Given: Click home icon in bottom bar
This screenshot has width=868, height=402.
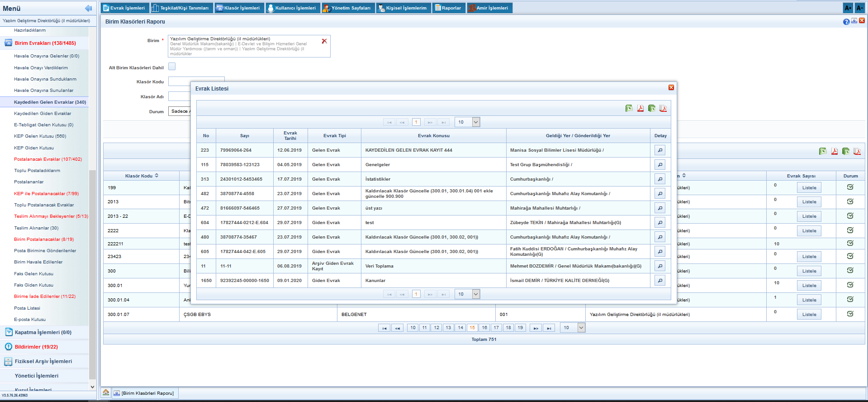Looking at the screenshot, I should tap(106, 392).
